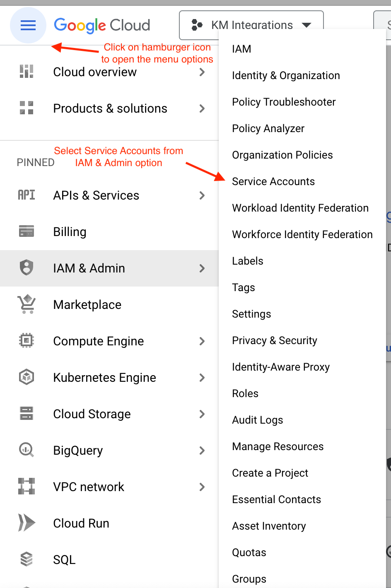
Task: Open Products & solutions menu item
Action: pyautogui.click(x=109, y=108)
